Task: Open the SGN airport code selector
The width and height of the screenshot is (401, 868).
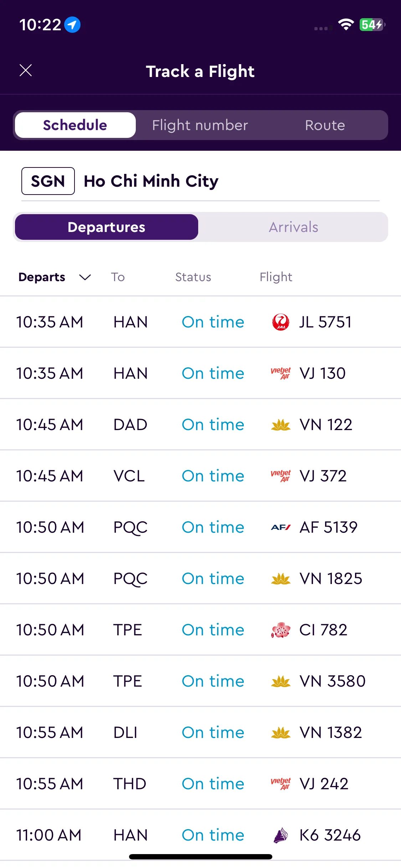Action: (x=48, y=181)
